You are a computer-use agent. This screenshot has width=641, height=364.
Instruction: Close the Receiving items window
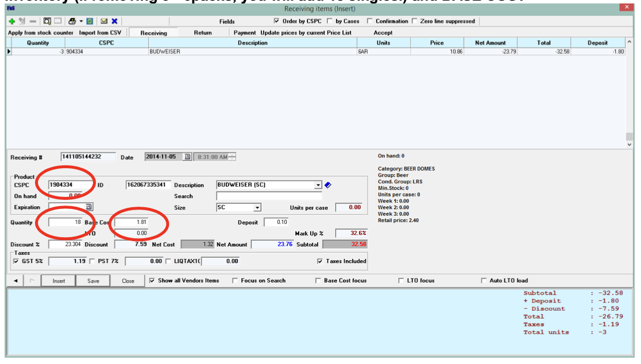[627, 7]
